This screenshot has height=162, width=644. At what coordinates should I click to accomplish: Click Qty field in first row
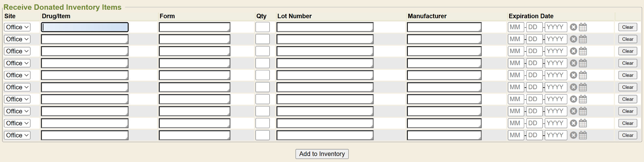pos(263,27)
